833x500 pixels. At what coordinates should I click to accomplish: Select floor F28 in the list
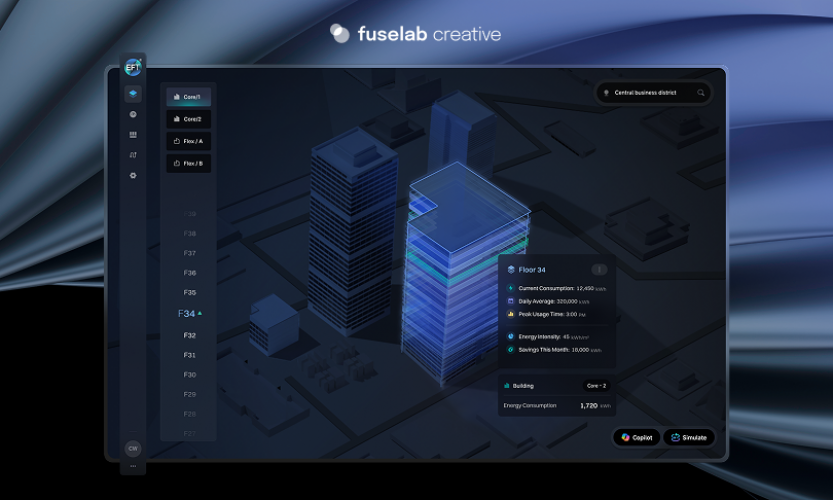click(190, 414)
